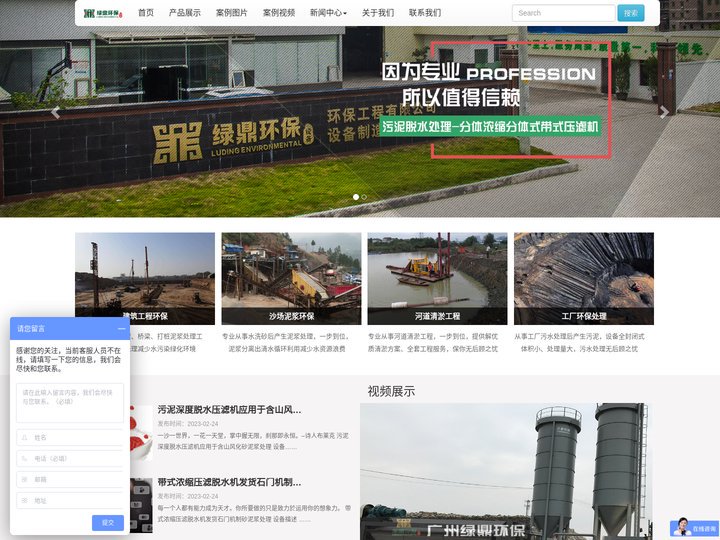This screenshot has height=540, width=720.
Task: Click the 污泥脱水处理 green banner label
Action: [490, 126]
